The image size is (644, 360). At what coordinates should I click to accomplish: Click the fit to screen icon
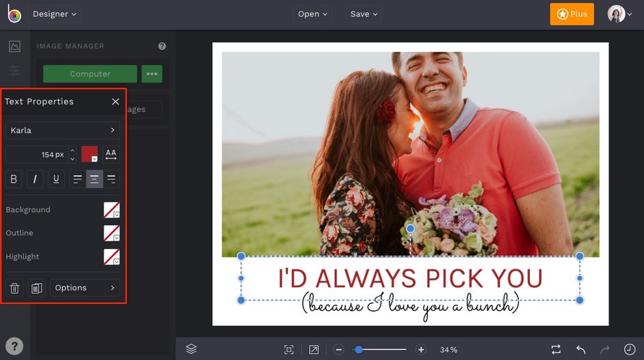coord(289,349)
